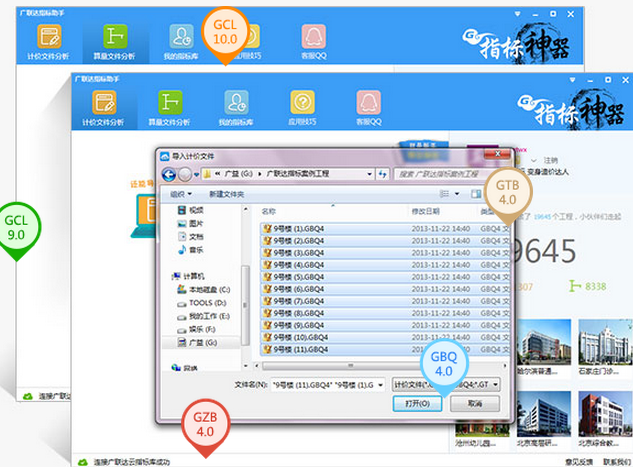
Task: Select 文档 library in the dialog sidebar
Action: tap(191, 237)
